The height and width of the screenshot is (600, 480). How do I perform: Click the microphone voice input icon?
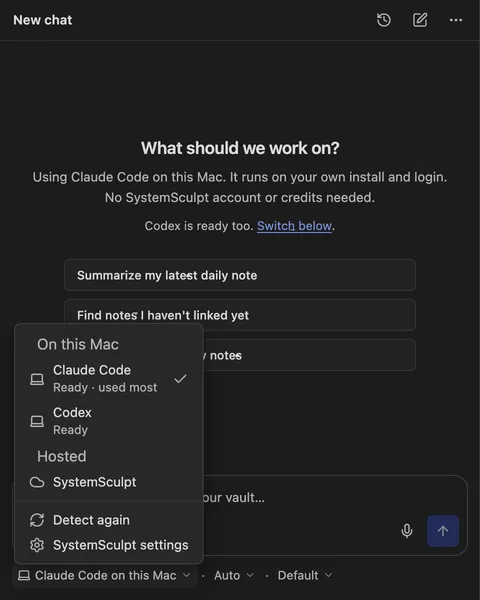407,531
